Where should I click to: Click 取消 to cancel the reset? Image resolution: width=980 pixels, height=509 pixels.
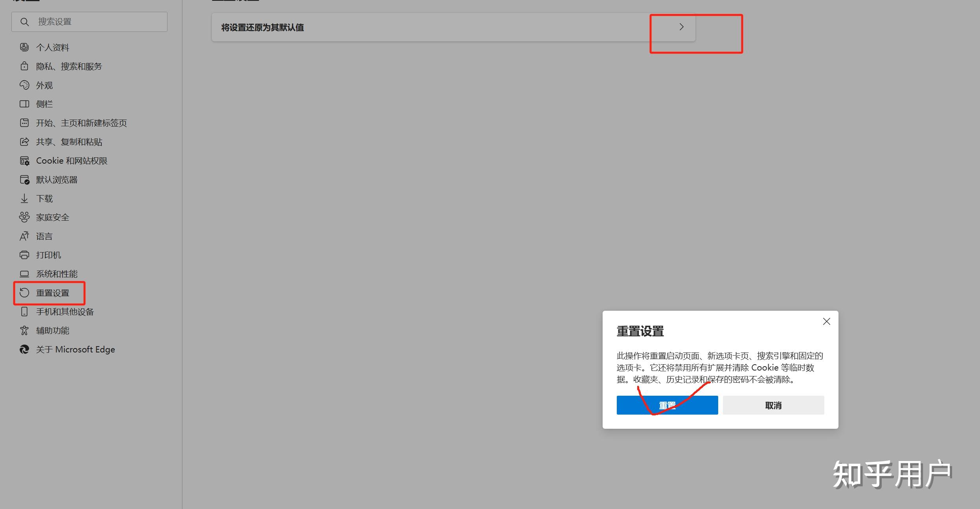click(772, 405)
